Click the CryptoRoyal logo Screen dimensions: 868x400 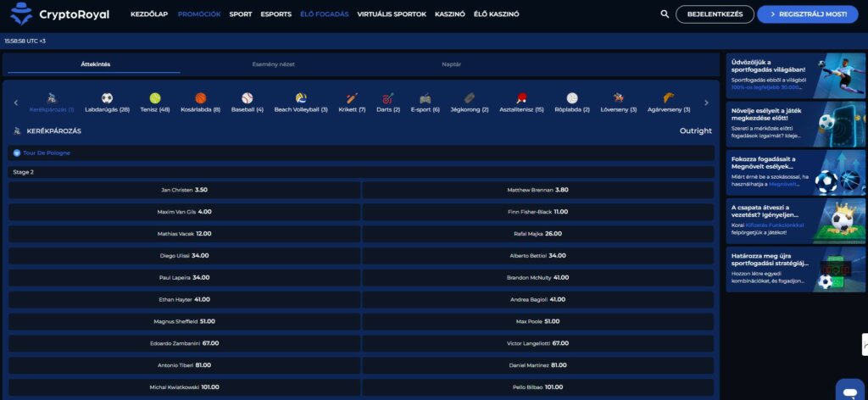(x=60, y=14)
